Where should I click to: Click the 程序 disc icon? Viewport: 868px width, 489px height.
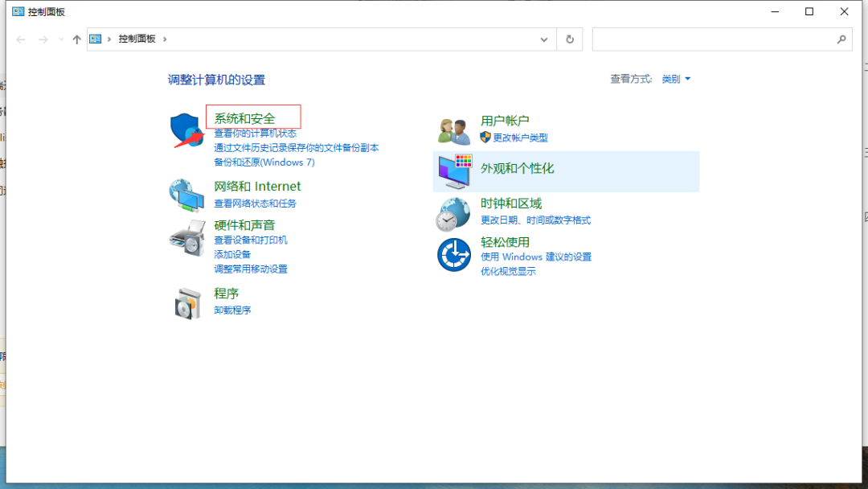coord(186,304)
